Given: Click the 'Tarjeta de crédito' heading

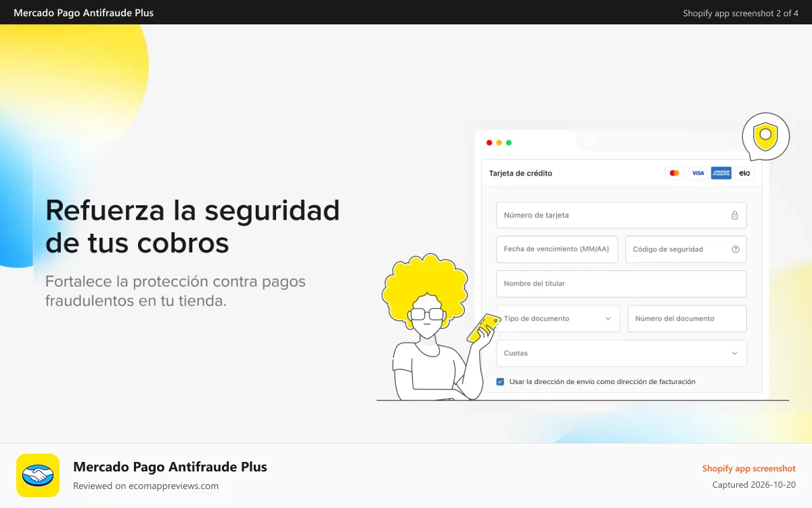Looking at the screenshot, I should tap(520, 173).
